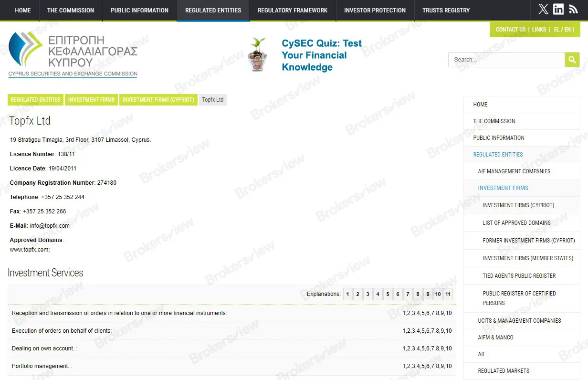Open HOME in the sidebar
Screen dimensions: 588x380
point(522,105)
